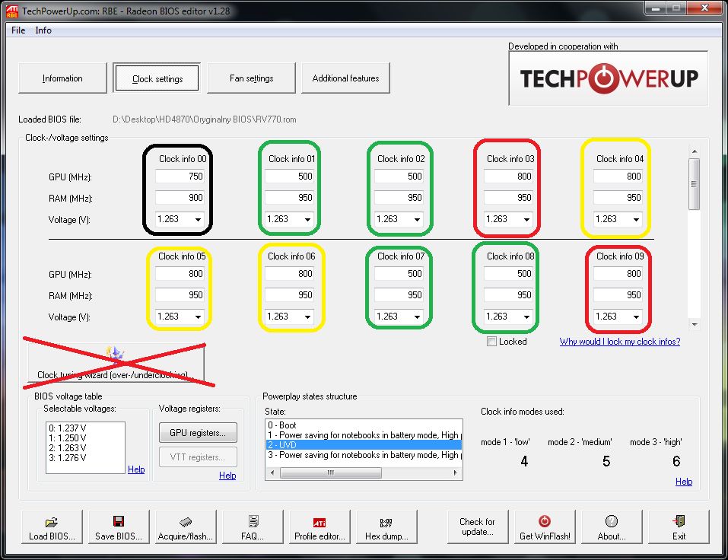The image size is (728, 560).
Task: Select state '2 - UVD'
Action: pos(364,445)
